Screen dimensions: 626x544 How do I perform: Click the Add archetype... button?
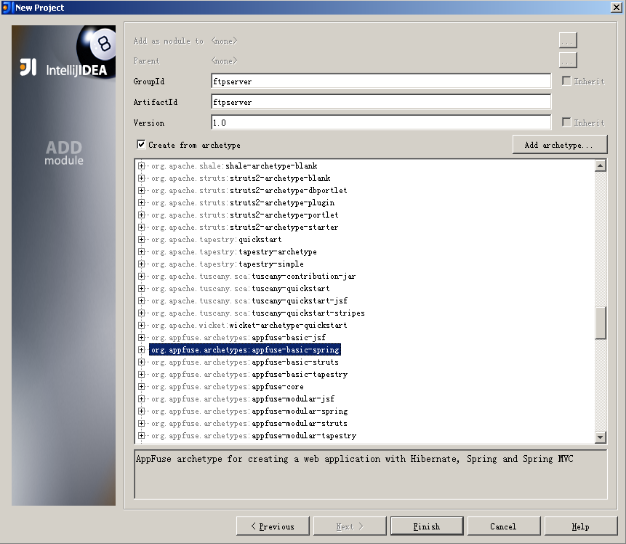[559, 145]
